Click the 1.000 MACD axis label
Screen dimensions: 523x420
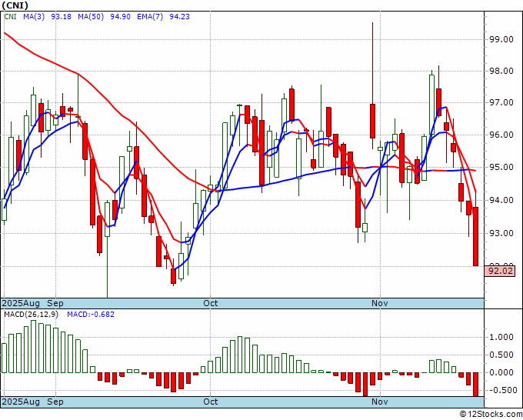click(x=503, y=337)
